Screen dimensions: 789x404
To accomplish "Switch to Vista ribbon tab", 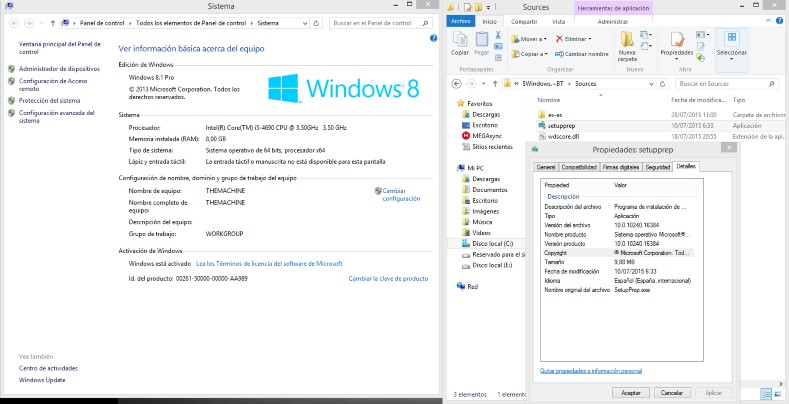I will pyautogui.click(x=558, y=22).
